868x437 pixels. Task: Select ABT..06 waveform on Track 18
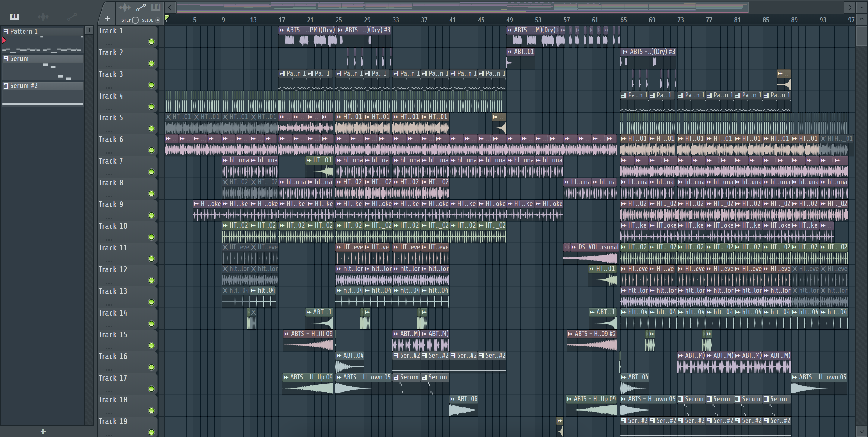(x=464, y=410)
